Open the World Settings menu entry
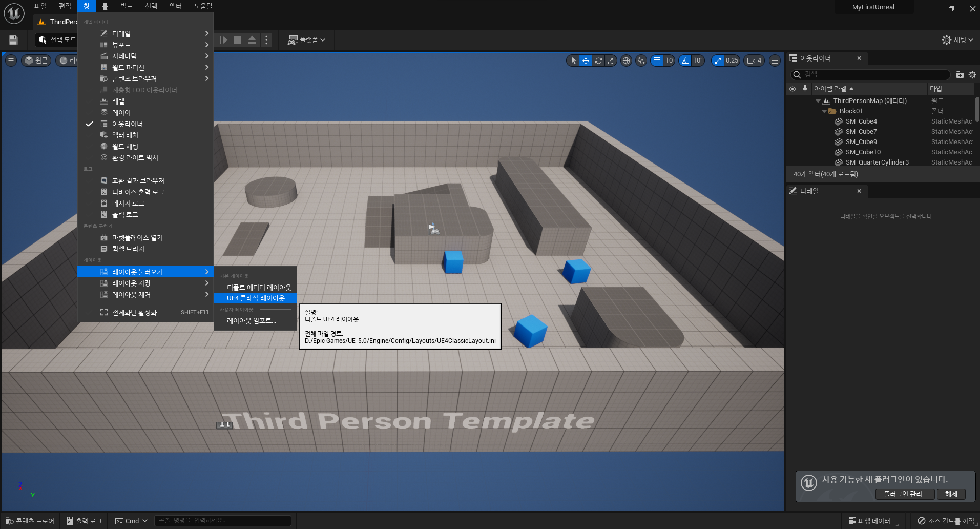Image resolution: width=980 pixels, height=529 pixels. click(x=145, y=147)
